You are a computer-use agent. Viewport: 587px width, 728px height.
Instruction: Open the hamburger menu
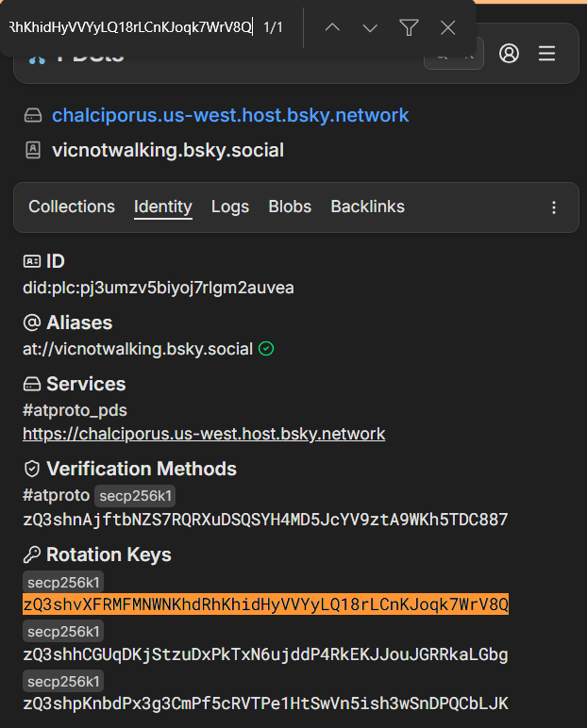point(546,54)
